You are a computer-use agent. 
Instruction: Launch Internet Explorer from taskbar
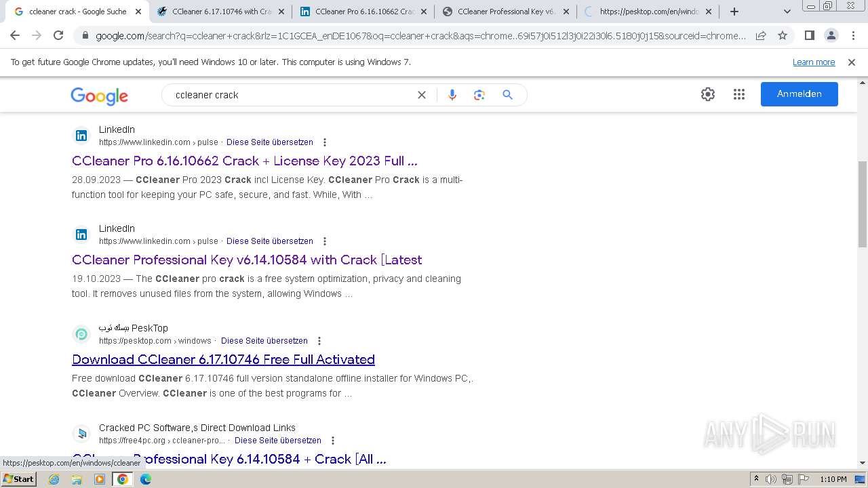coord(54,479)
